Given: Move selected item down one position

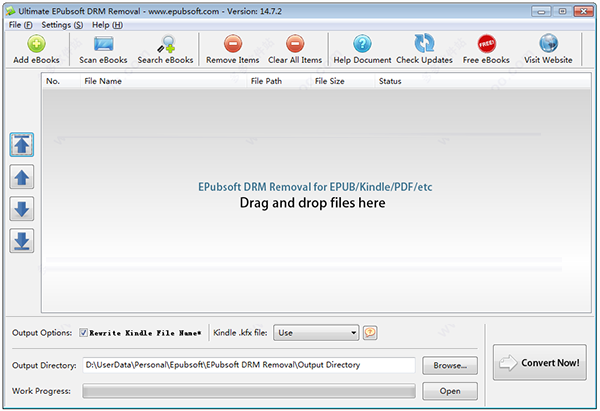Looking at the screenshot, I should 22,209.
